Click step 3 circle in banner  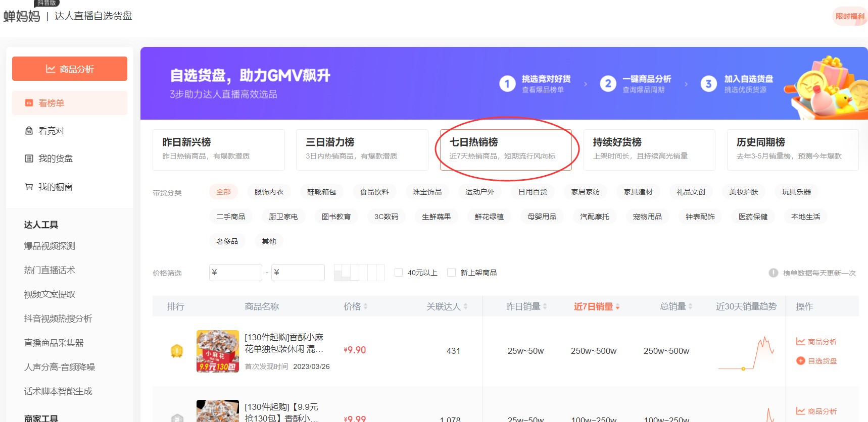coord(708,84)
